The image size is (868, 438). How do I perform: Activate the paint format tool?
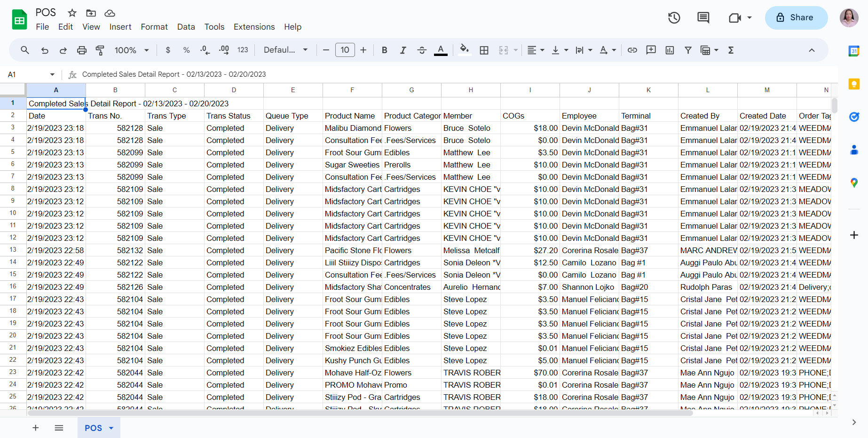tap(100, 50)
